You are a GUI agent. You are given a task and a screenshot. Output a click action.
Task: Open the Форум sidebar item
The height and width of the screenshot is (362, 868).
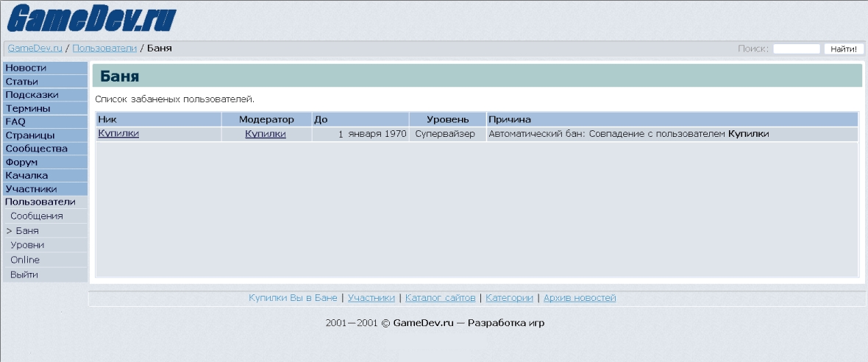click(x=46, y=162)
